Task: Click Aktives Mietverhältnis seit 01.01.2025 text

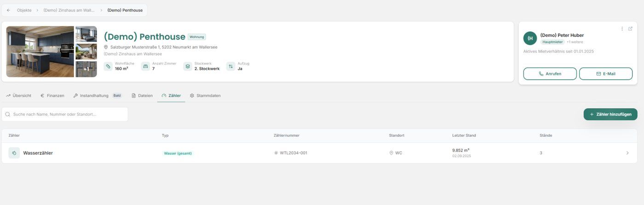Action: coord(558,51)
